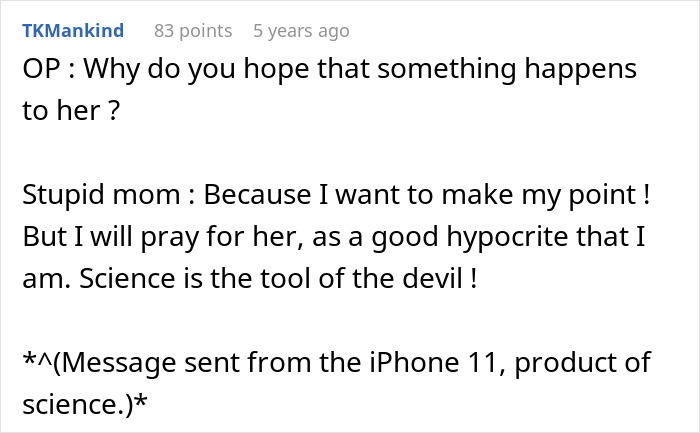
Task: Open TKMankind's user profile
Action: point(72,31)
